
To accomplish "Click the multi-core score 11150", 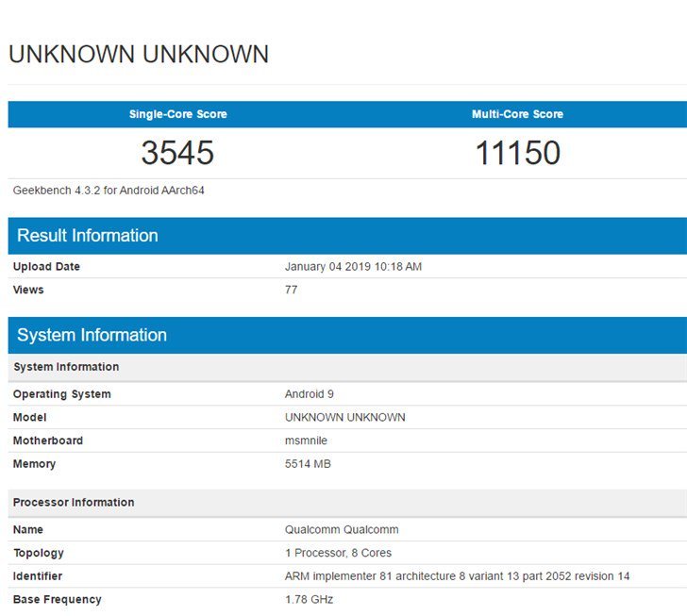I will coord(517,153).
